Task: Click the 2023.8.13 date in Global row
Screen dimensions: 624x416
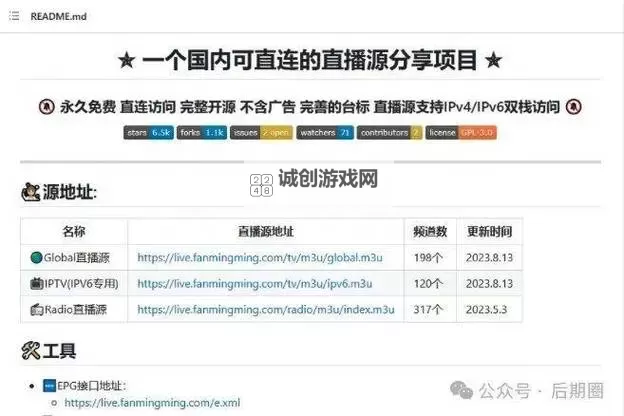Action: click(x=489, y=258)
